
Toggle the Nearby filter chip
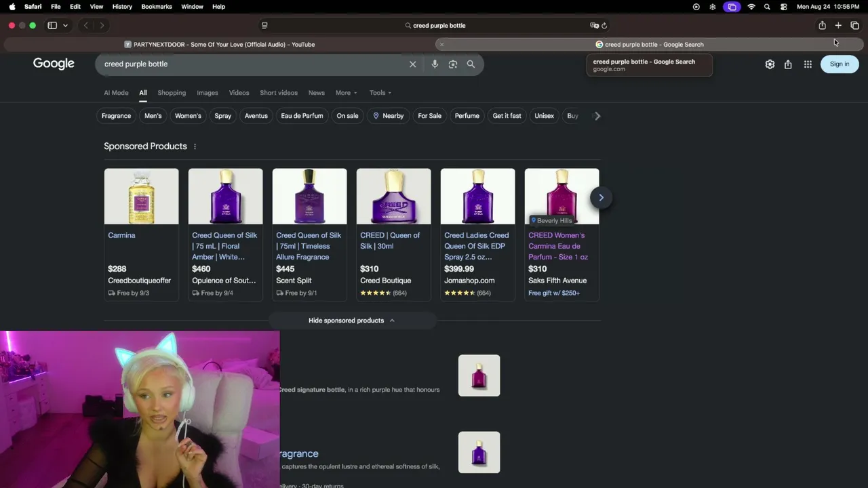coord(388,116)
